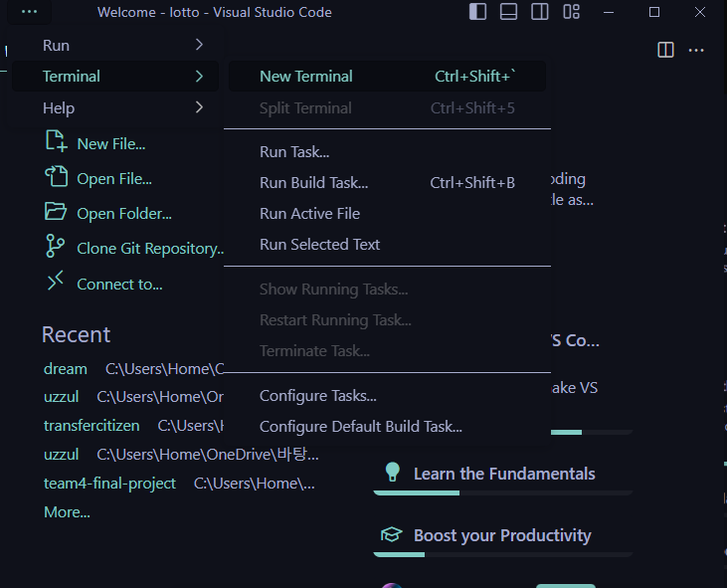Choose New Terminal from the submenu
727x588 pixels.
point(387,76)
